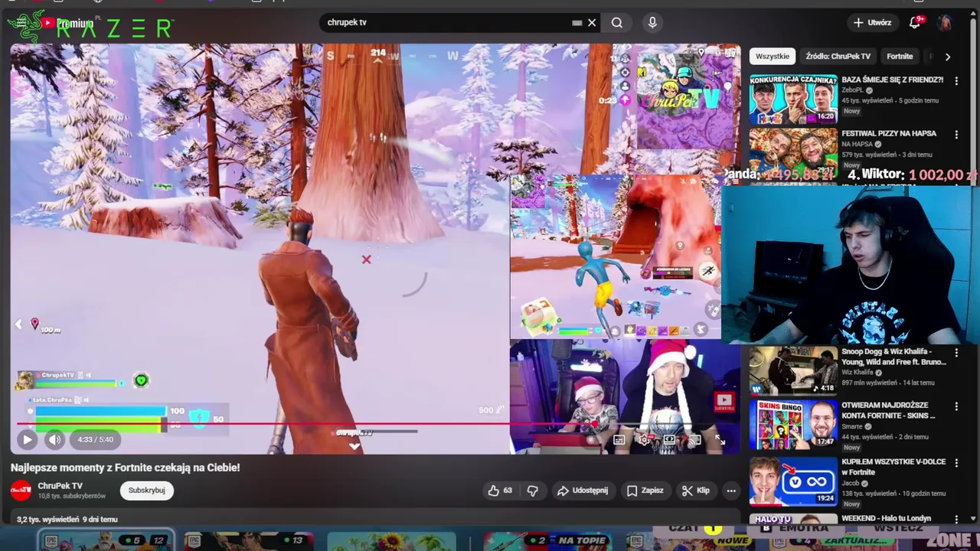Select the Źródło: ChruPek TV chip
The width and height of the screenshot is (980, 551).
[838, 57]
